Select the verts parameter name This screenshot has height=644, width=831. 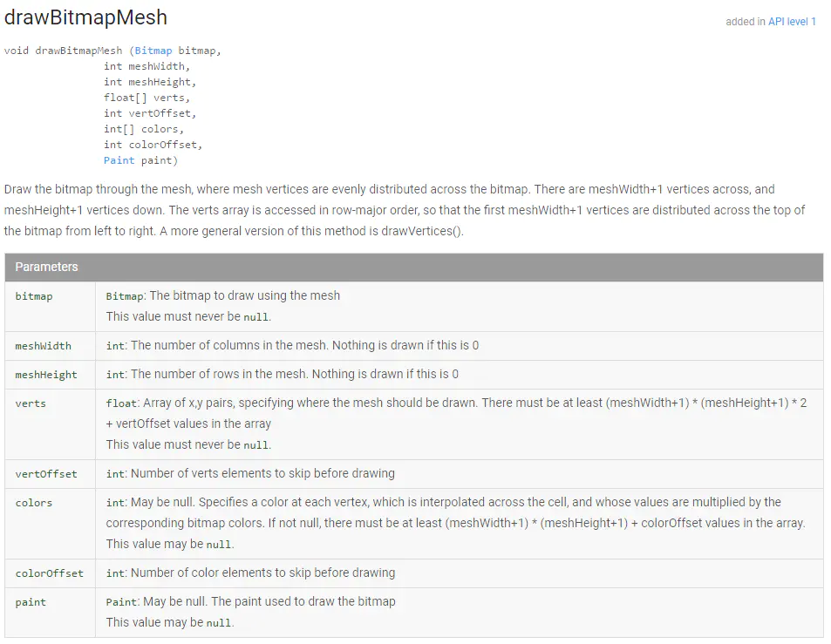(31, 403)
